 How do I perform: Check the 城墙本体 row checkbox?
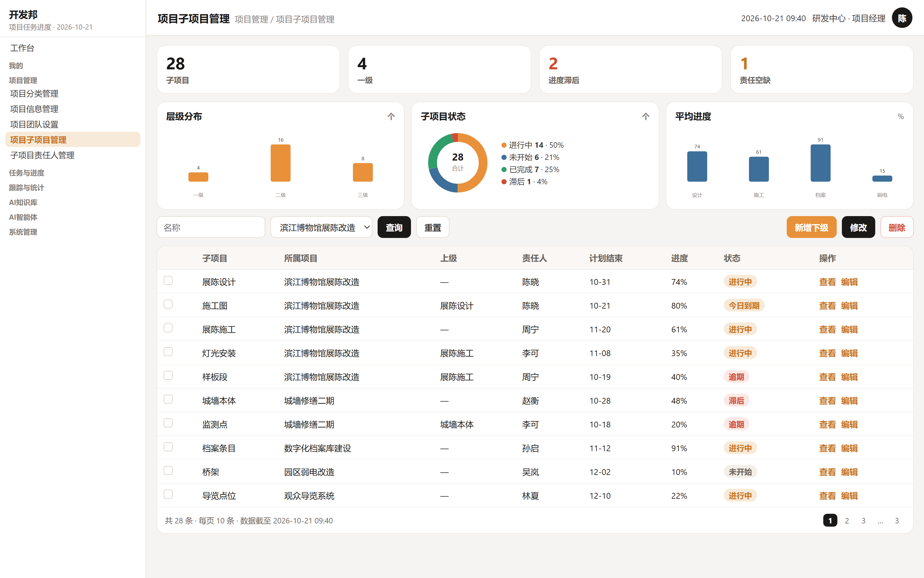tap(168, 399)
